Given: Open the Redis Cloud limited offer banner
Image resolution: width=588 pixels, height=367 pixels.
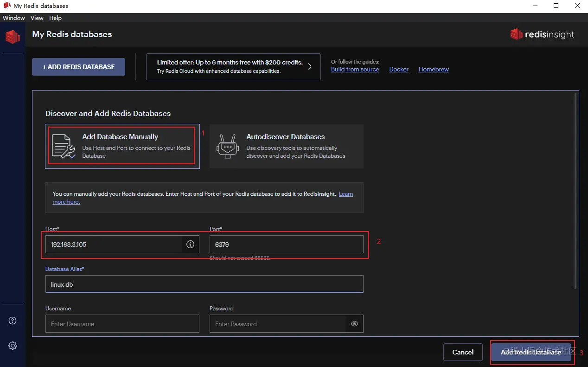Looking at the screenshot, I should (233, 67).
